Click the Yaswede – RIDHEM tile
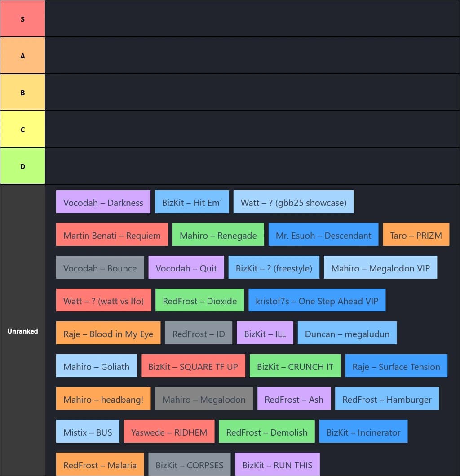This screenshot has width=460, height=476. coord(169,432)
